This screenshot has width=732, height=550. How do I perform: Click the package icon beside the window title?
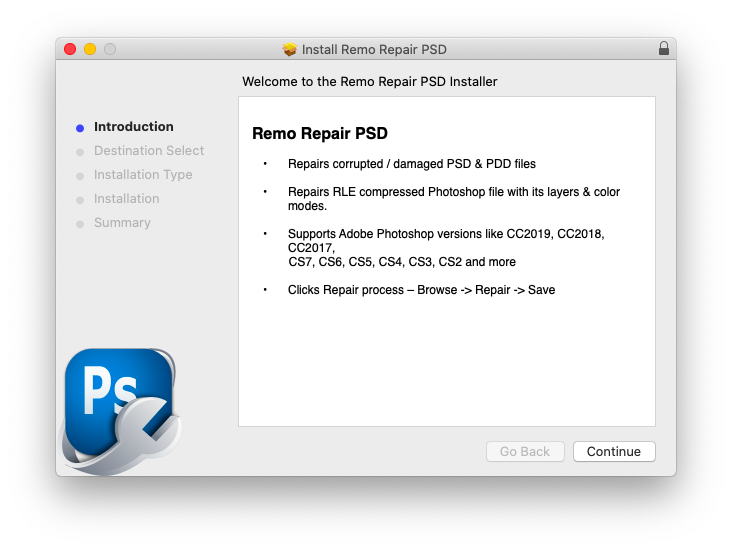pyautogui.click(x=289, y=49)
